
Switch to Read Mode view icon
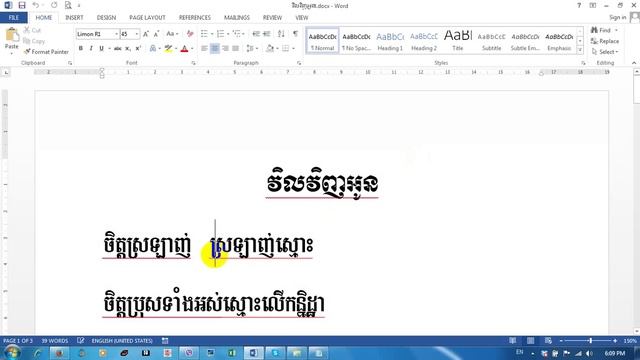[x=513, y=340]
